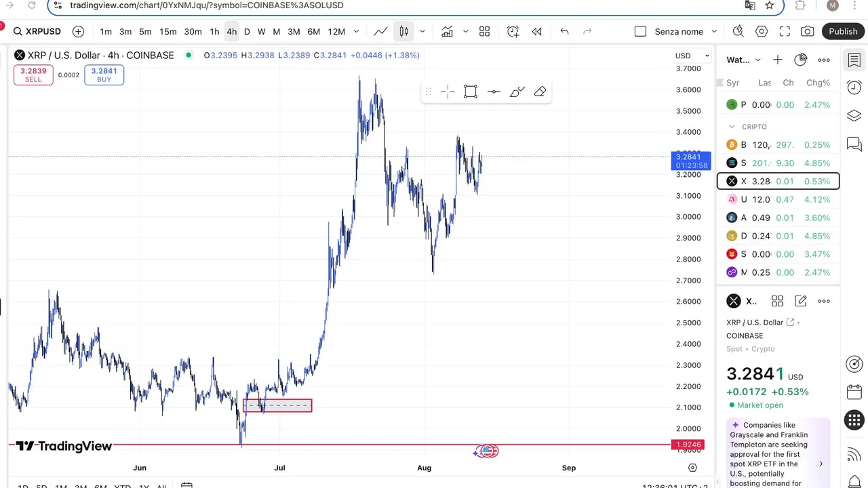Viewport: 868px width, 488px height.
Task: Select the 3m timeframe
Action: [x=125, y=31]
